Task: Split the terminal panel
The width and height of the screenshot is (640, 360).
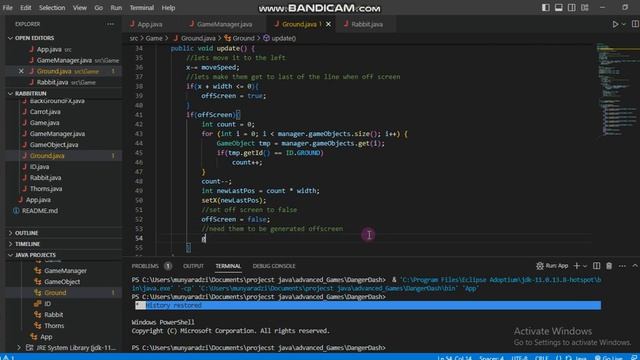Action: click(596, 266)
